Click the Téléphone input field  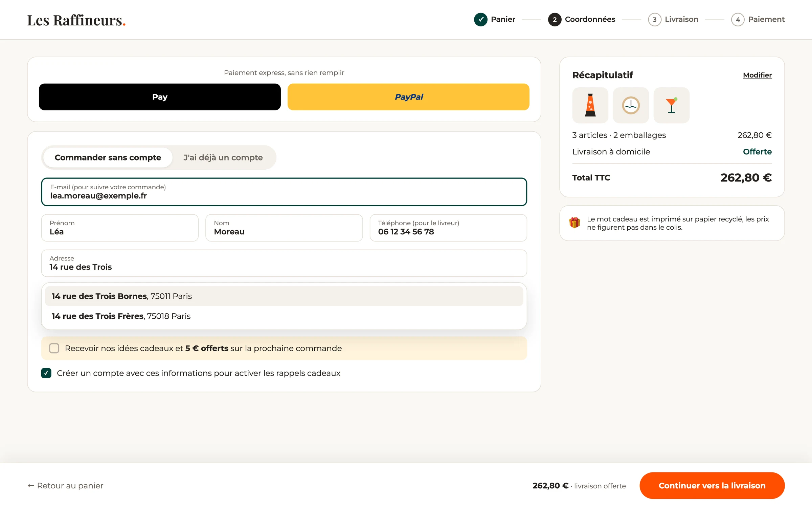coord(448,228)
